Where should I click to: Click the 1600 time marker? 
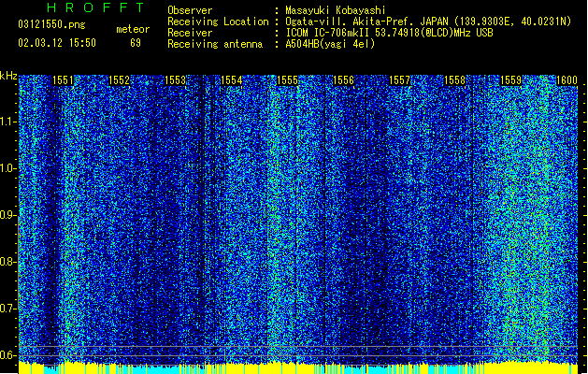(x=566, y=80)
